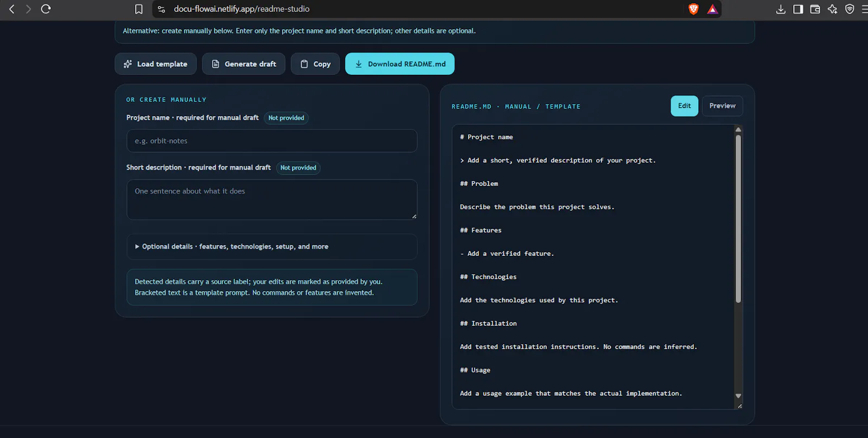Open the browser main menu icon
This screenshot has height=438, width=868.
864,9
